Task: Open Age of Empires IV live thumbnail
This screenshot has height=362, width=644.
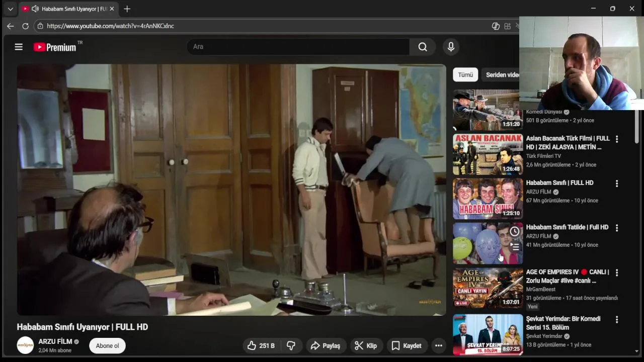Action: click(x=488, y=288)
